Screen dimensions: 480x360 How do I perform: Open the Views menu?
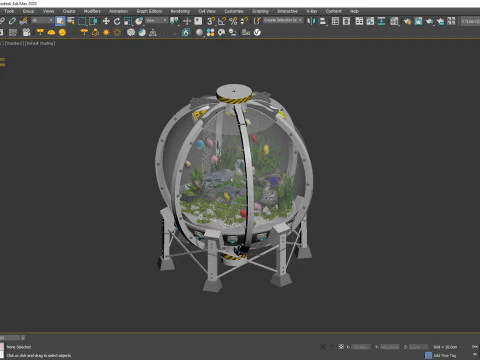48,11
